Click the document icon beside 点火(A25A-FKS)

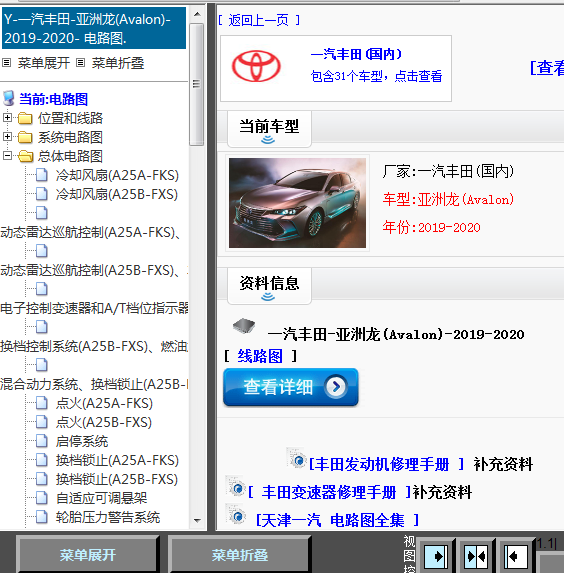(42, 403)
